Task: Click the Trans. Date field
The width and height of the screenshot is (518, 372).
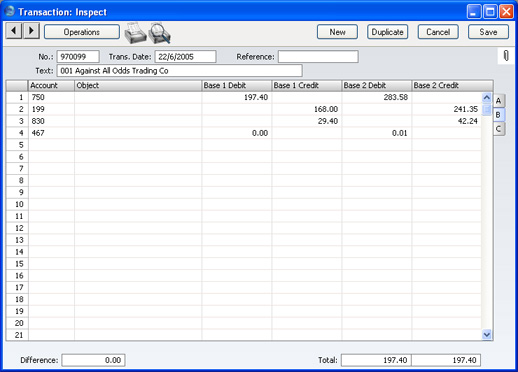Action: [x=185, y=57]
